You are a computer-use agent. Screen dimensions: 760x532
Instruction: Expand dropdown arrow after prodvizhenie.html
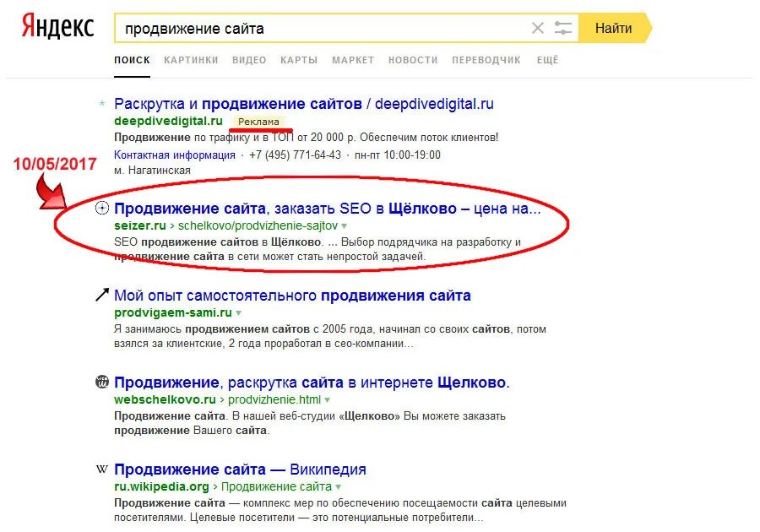point(327,399)
